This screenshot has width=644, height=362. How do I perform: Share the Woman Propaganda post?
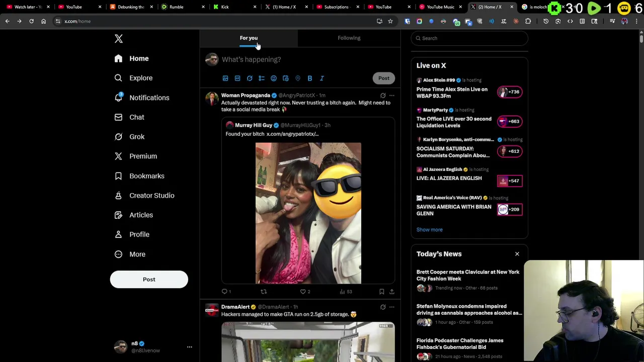392,292
